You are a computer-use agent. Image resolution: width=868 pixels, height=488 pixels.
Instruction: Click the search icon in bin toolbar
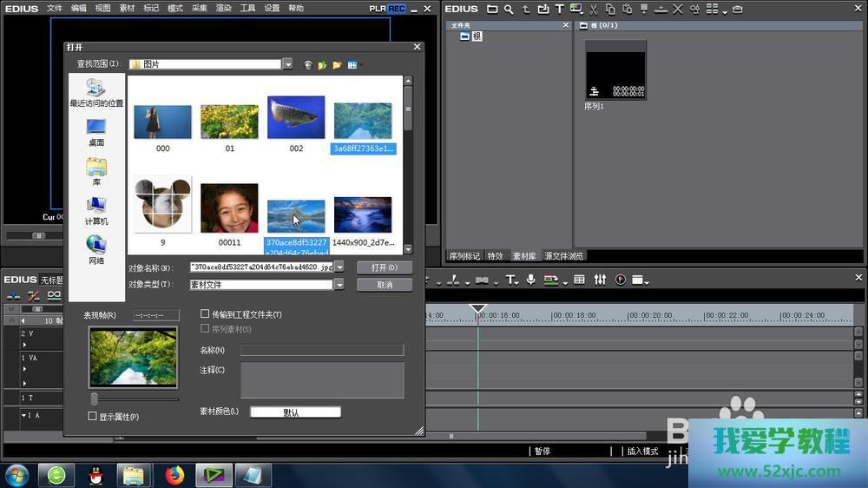coord(509,10)
